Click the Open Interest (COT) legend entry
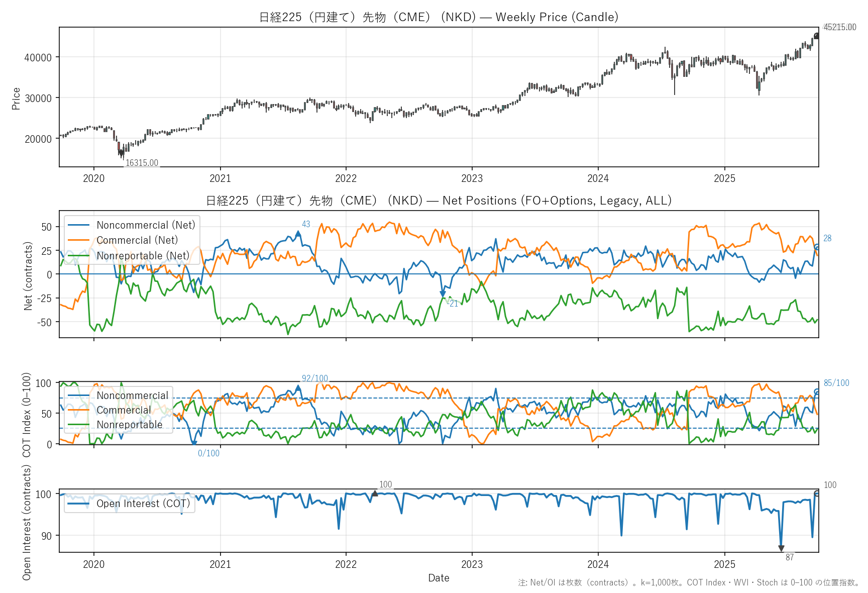 tap(143, 504)
